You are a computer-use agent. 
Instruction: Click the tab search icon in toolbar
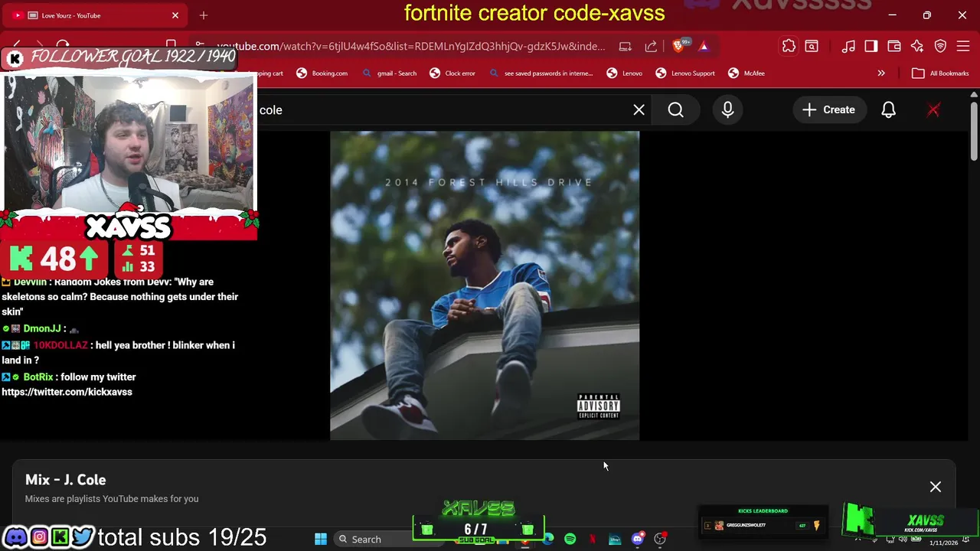click(x=812, y=46)
